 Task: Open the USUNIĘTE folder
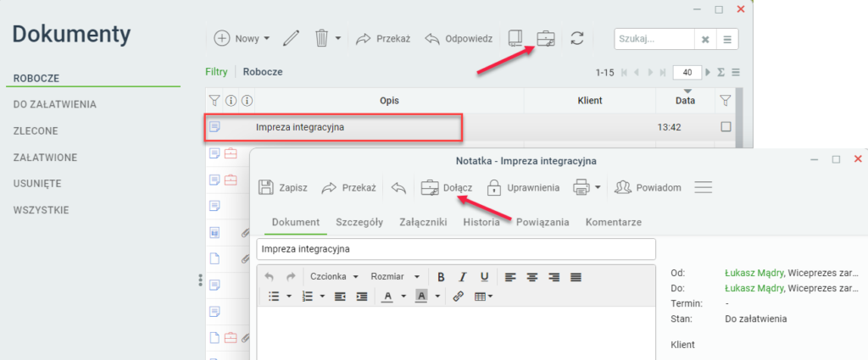pyautogui.click(x=37, y=184)
